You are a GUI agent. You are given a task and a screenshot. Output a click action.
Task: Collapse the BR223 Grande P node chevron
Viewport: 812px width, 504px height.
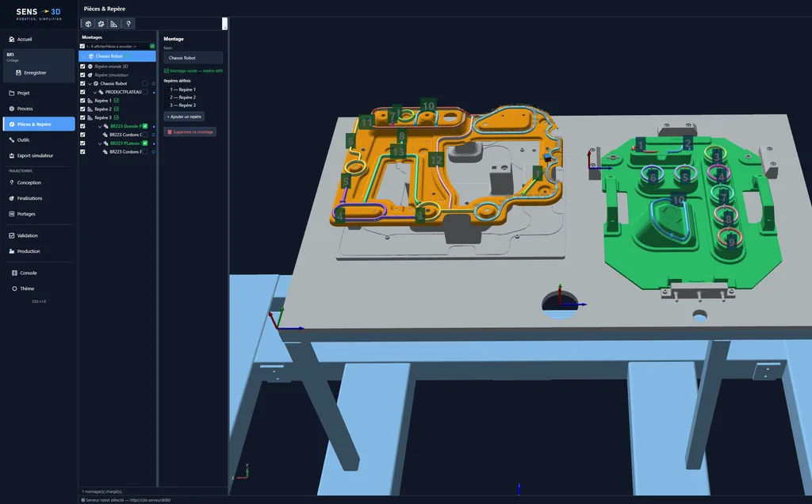(x=100, y=126)
